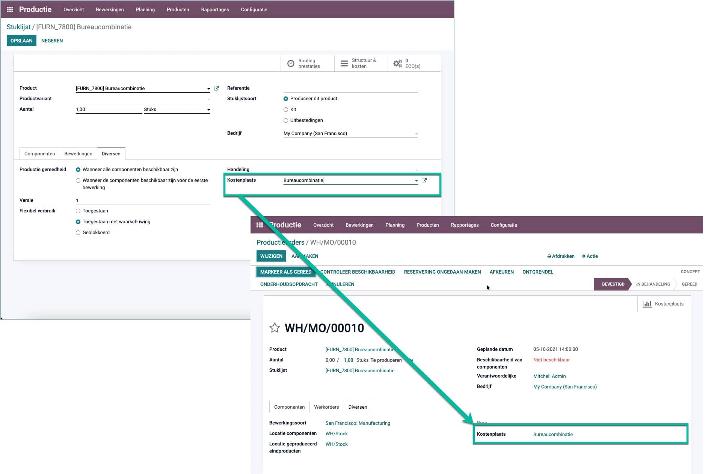Click the AFKEUREN scrap button
The width and height of the screenshot is (720, 474).
click(501, 272)
